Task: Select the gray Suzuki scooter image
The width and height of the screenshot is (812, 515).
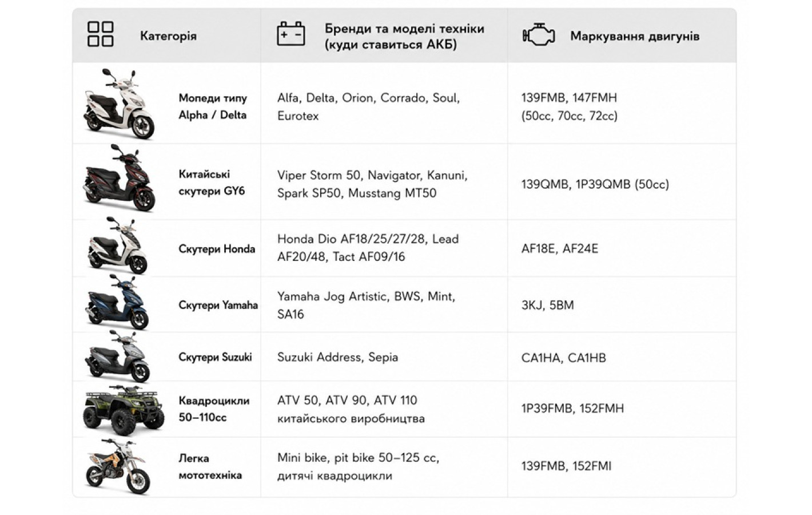Action: pyautogui.click(x=118, y=356)
